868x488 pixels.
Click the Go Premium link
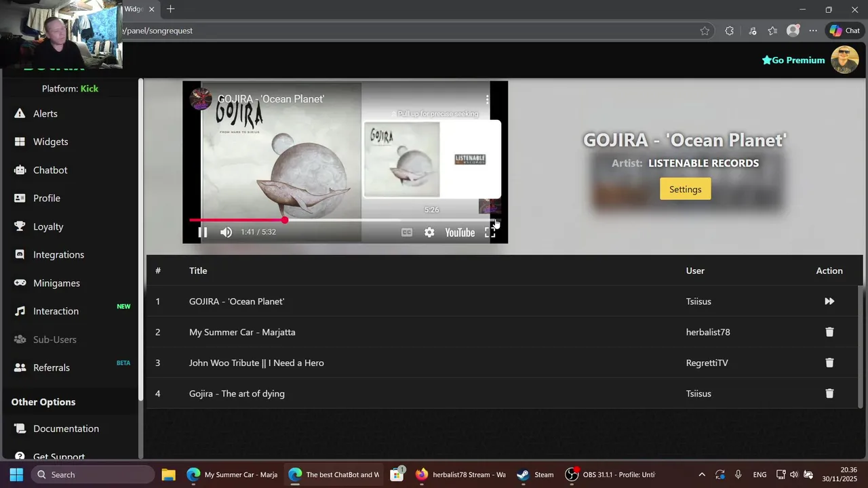coord(793,60)
